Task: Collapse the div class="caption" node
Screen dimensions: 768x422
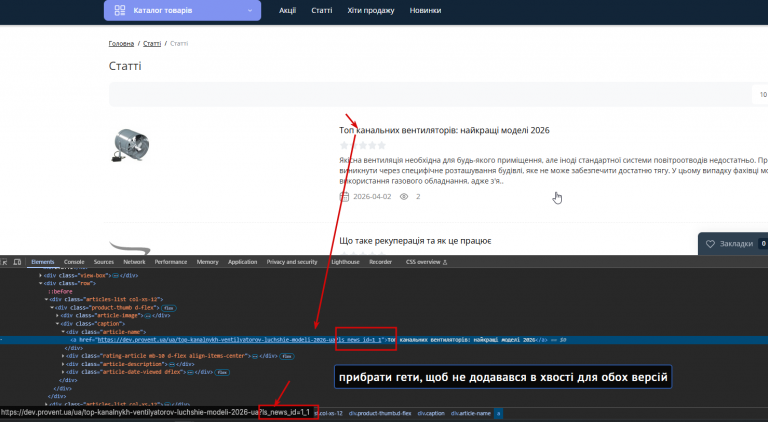Action: coord(57,324)
